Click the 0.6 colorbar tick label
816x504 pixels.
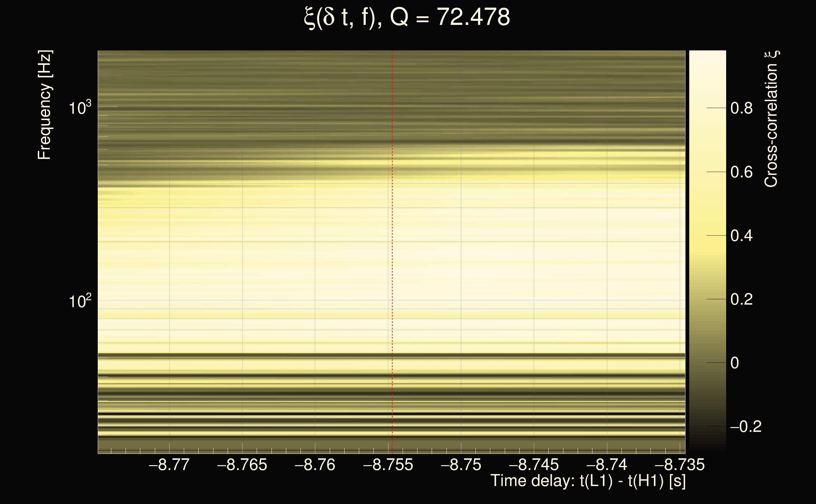tap(741, 172)
